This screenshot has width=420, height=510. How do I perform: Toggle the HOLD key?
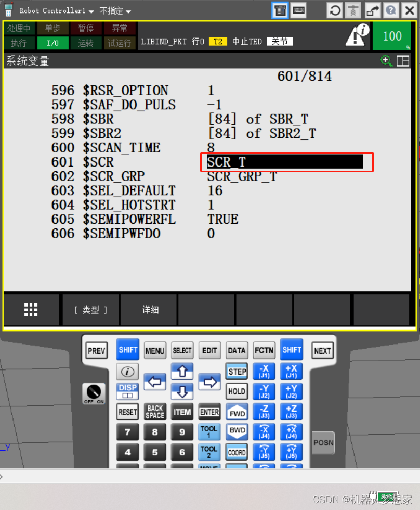point(237,391)
